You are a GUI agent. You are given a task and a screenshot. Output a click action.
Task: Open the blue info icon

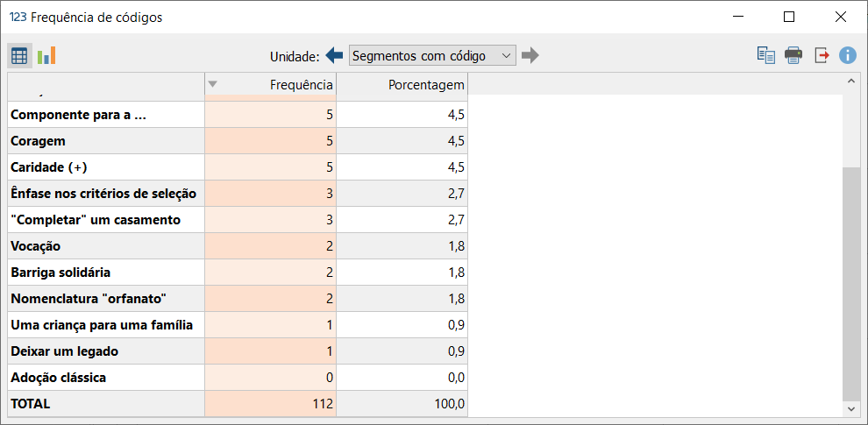pos(848,55)
